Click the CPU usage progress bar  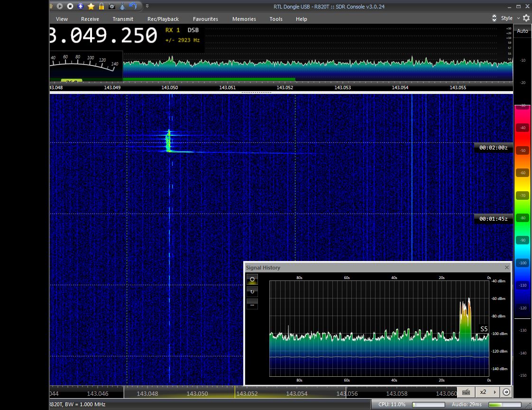pos(428,405)
